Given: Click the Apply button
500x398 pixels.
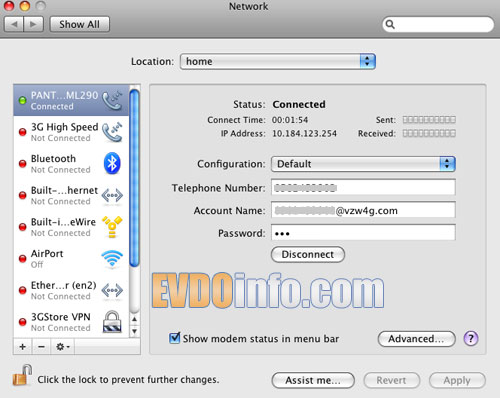Looking at the screenshot, I should [457, 380].
